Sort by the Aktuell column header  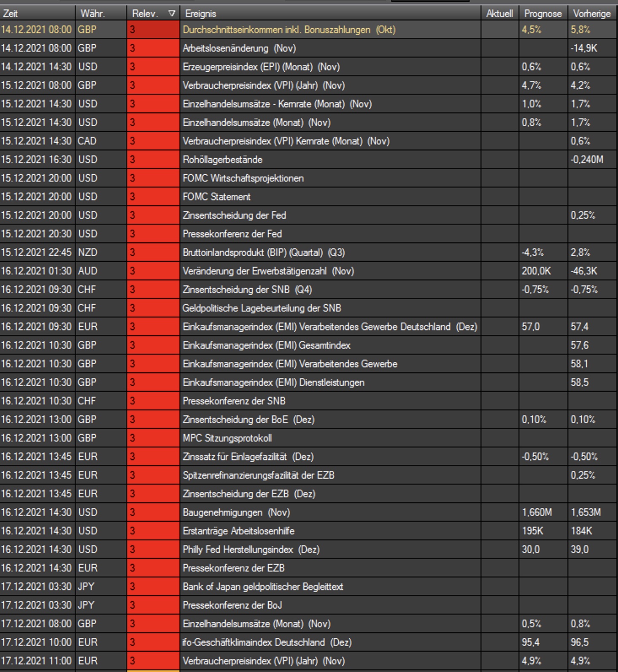click(499, 14)
